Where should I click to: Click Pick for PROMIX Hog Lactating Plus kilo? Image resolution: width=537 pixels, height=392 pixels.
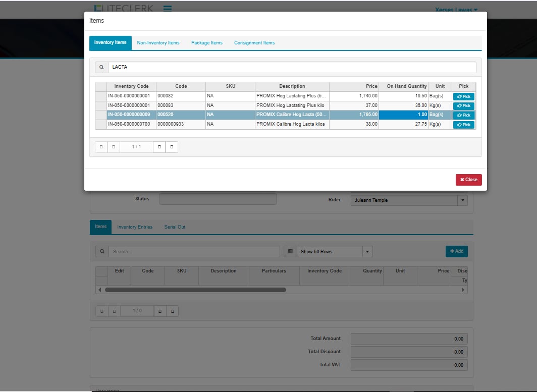[463, 105]
